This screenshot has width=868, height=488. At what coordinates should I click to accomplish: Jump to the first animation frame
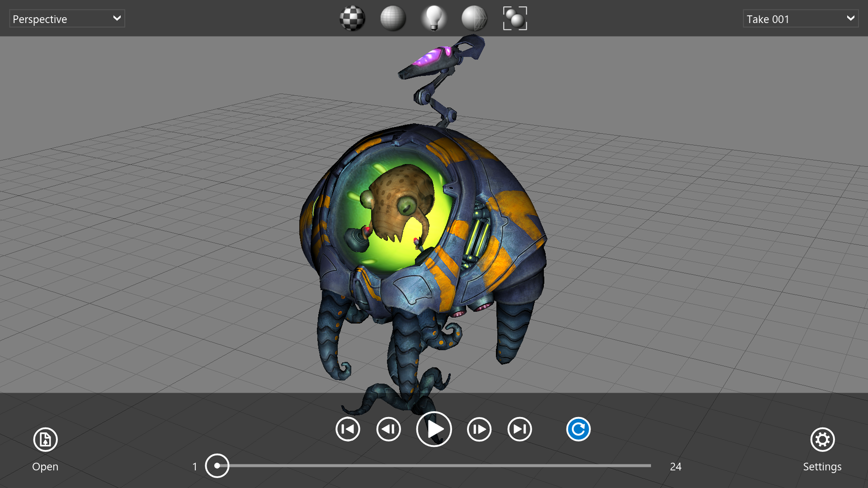(348, 429)
